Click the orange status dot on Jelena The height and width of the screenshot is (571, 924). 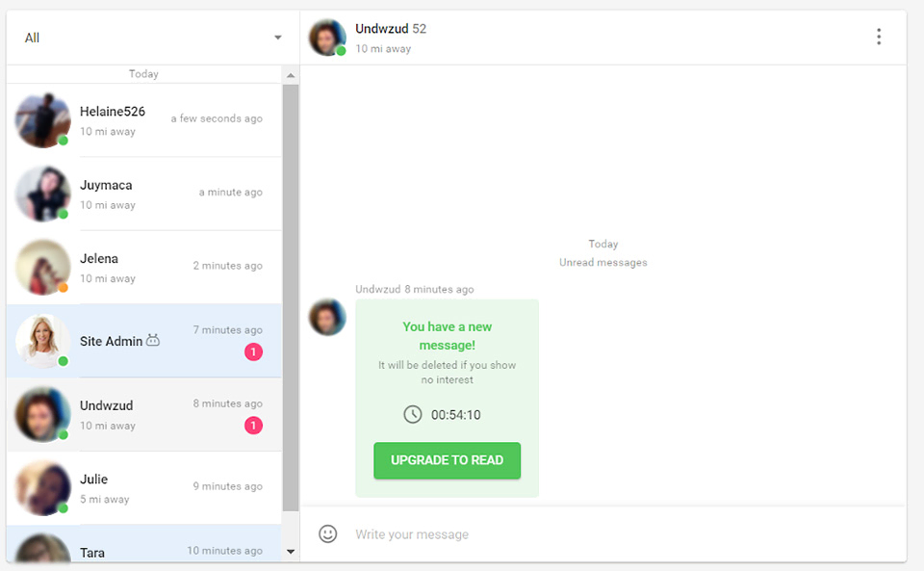63,288
